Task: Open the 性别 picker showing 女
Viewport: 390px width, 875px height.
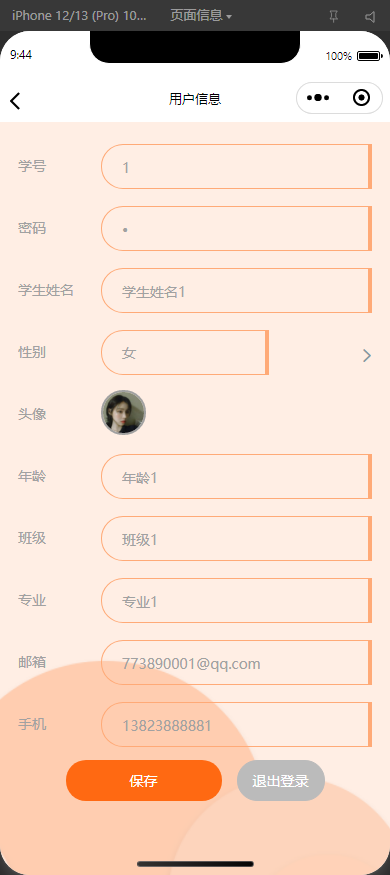Action: [x=185, y=353]
